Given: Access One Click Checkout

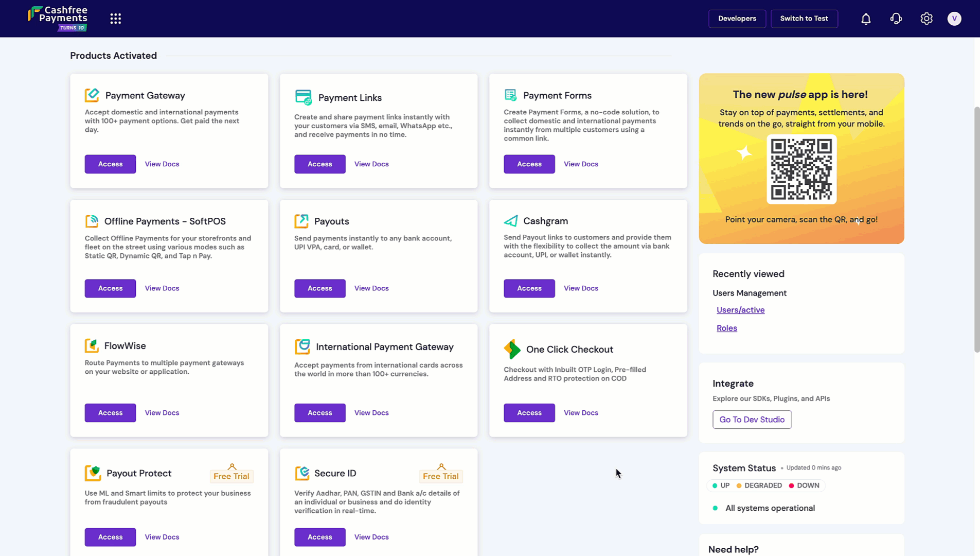Looking at the screenshot, I should pyautogui.click(x=529, y=413).
